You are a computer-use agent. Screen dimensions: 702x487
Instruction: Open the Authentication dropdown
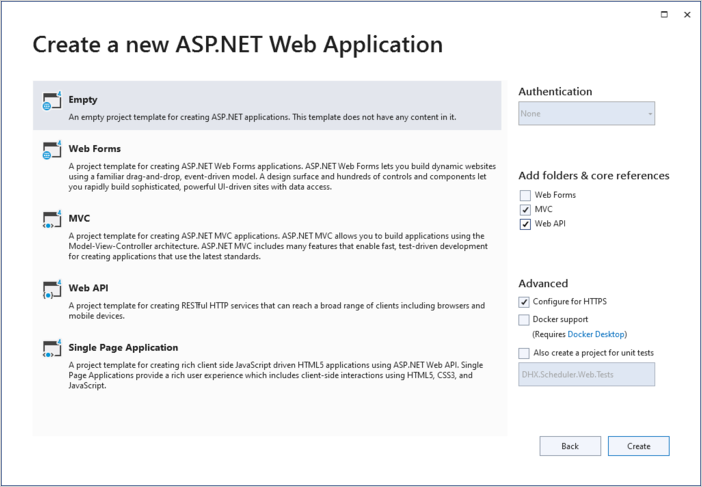(x=586, y=114)
